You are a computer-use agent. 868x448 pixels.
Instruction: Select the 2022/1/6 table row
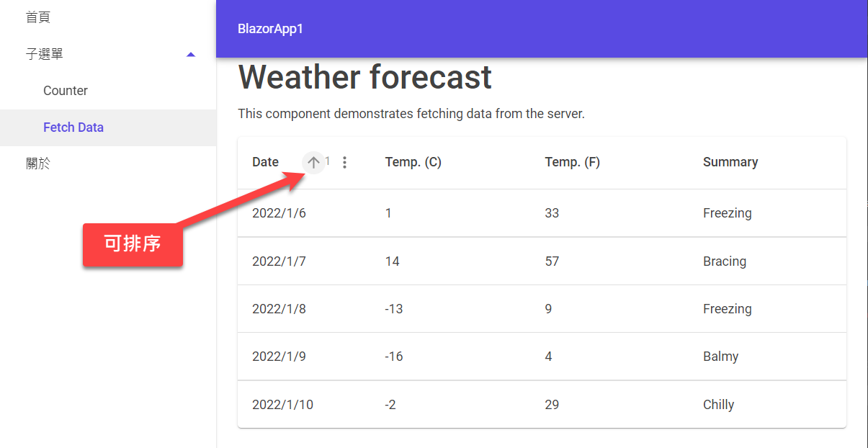coord(542,213)
